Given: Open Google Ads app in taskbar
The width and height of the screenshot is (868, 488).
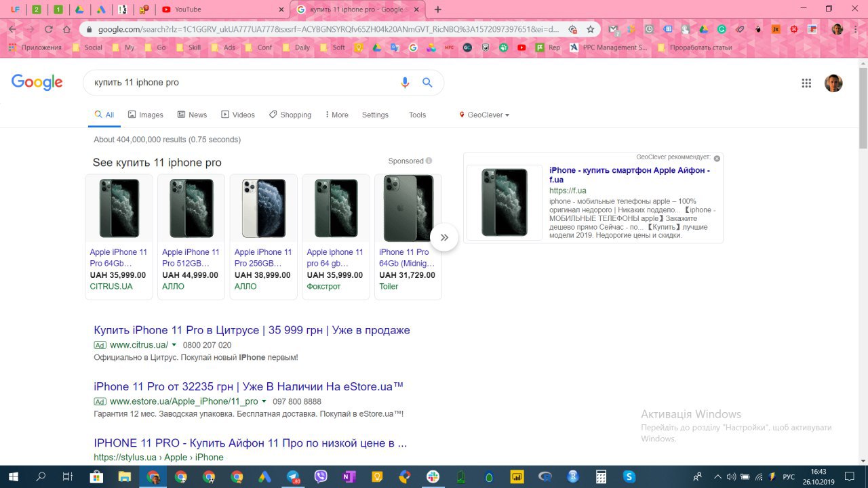Looking at the screenshot, I should click(265, 476).
